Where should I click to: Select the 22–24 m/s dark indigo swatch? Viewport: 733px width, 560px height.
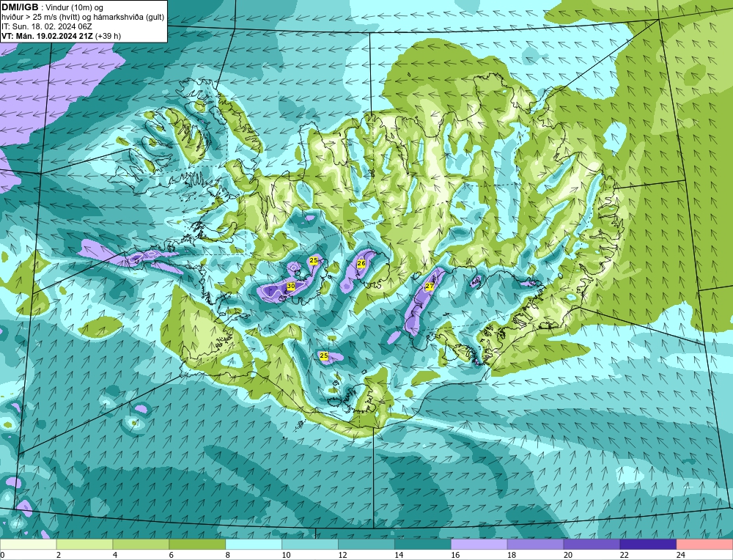coord(649,544)
